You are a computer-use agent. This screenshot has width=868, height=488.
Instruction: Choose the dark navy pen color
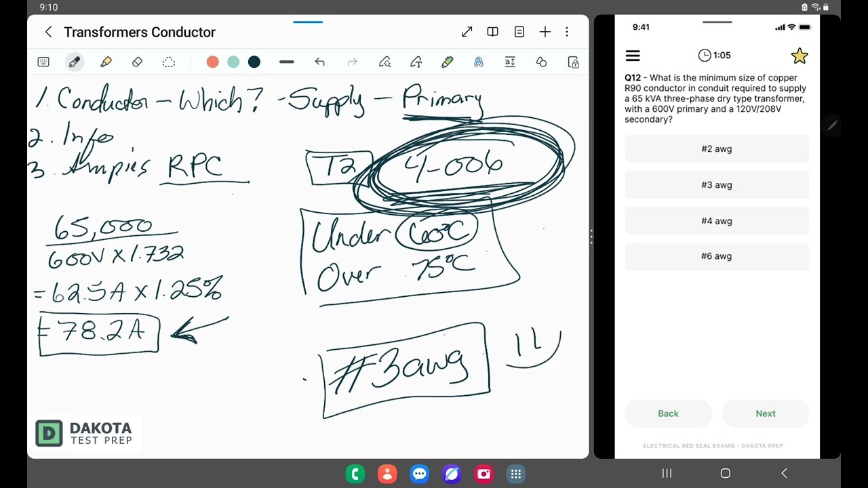254,62
